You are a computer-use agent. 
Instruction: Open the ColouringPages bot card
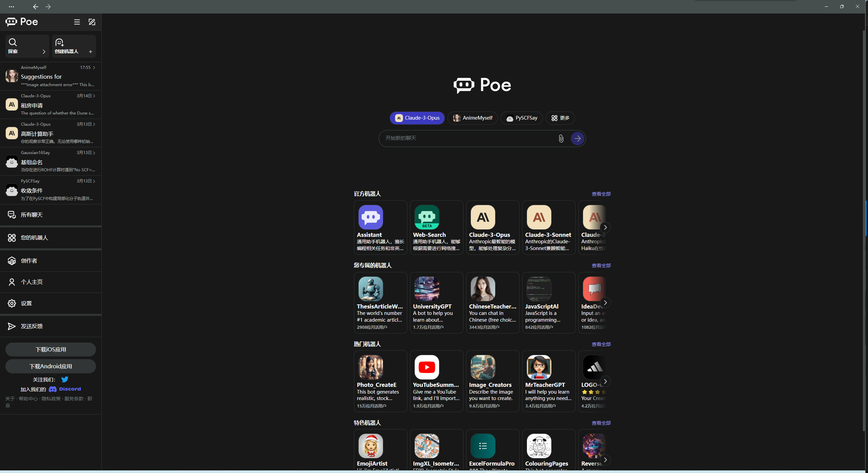(549, 450)
